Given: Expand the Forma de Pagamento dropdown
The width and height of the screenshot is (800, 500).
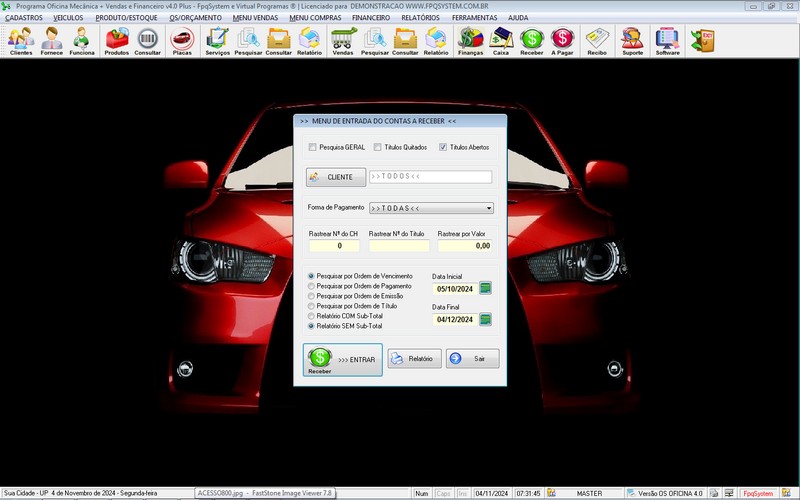Looking at the screenshot, I should tap(489, 208).
